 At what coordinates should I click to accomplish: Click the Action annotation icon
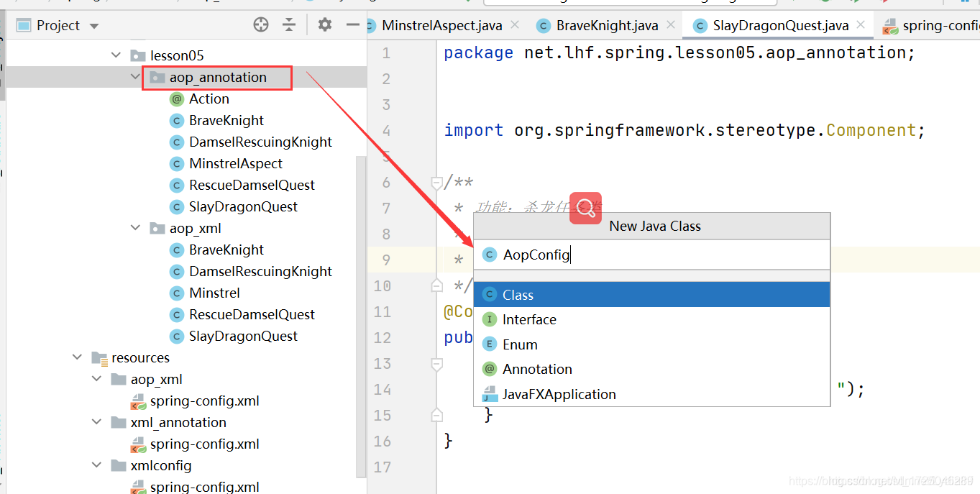[176, 99]
